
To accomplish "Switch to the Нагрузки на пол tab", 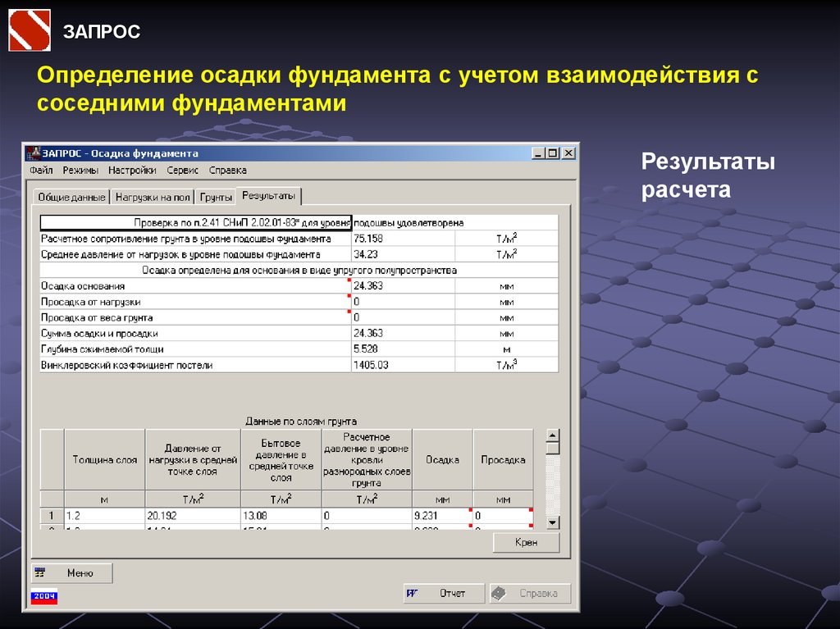I will click(153, 197).
